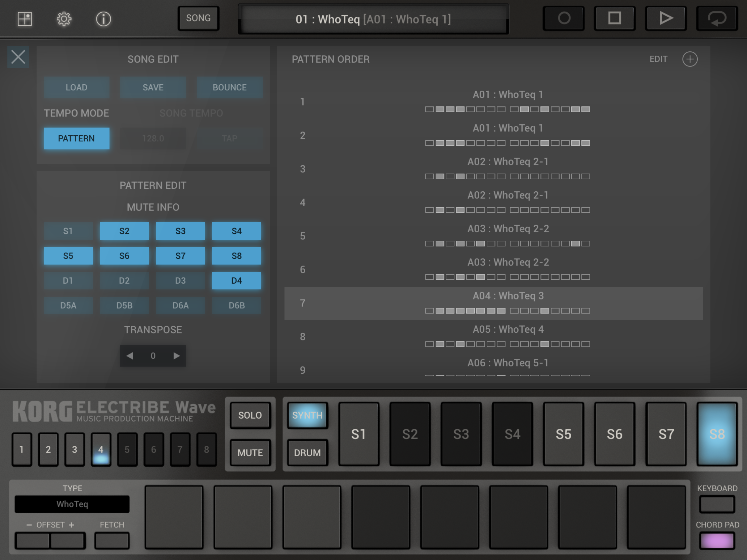The height and width of the screenshot is (560, 747).
Task: Select the S5 part pad
Action: tap(564, 434)
